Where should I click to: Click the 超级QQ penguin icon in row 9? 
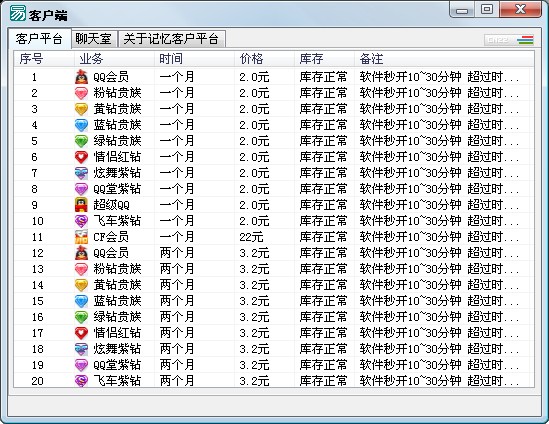pos(81,205)
